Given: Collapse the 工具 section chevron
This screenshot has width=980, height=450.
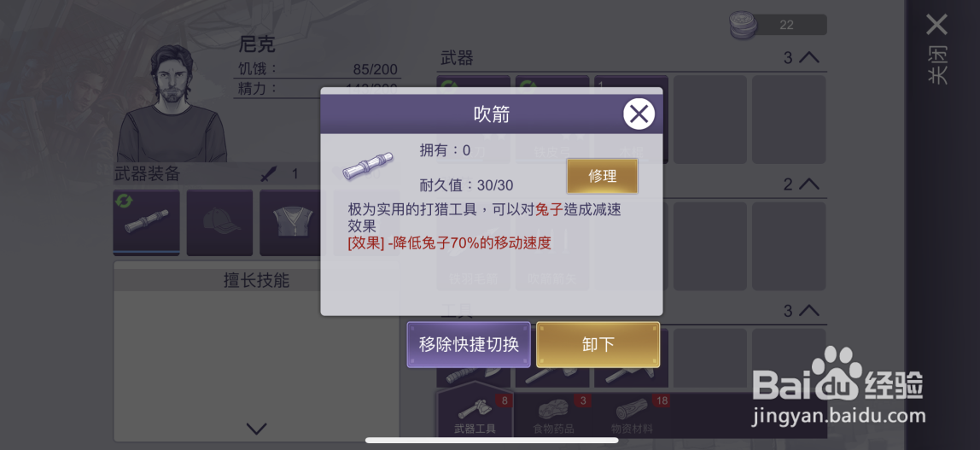Looking at the screenshot, I should pyautogui.click(x=809, y=310).
